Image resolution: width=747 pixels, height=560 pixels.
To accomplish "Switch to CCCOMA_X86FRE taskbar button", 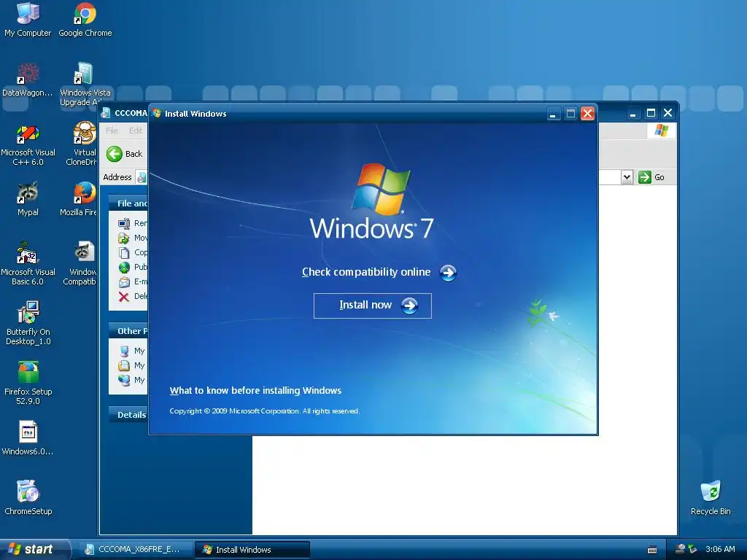I will [x=134, y=550].
